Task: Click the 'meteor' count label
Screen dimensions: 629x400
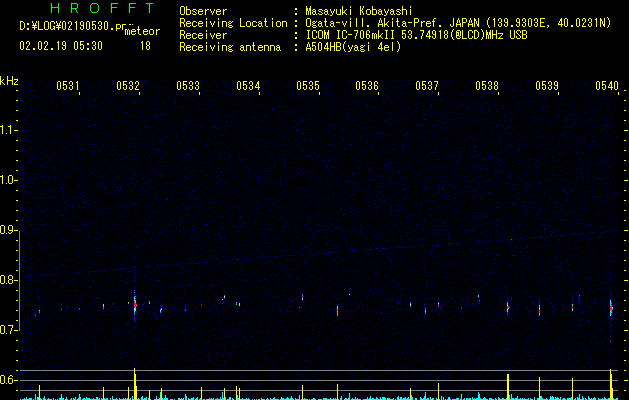Action: (x=142, y=31)
